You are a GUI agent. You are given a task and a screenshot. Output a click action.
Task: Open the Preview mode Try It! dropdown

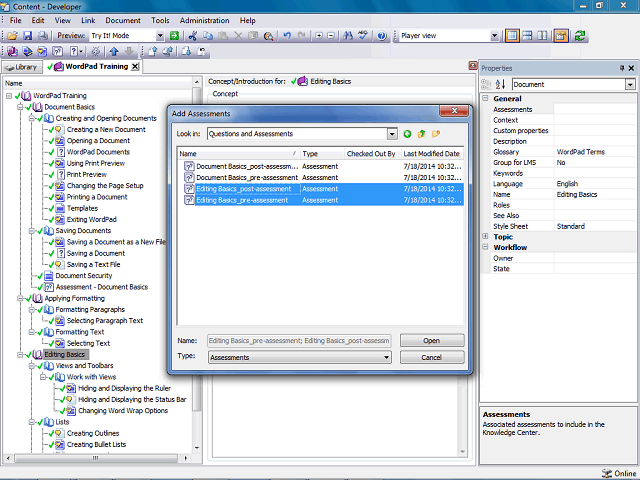[x=160, y=36]
